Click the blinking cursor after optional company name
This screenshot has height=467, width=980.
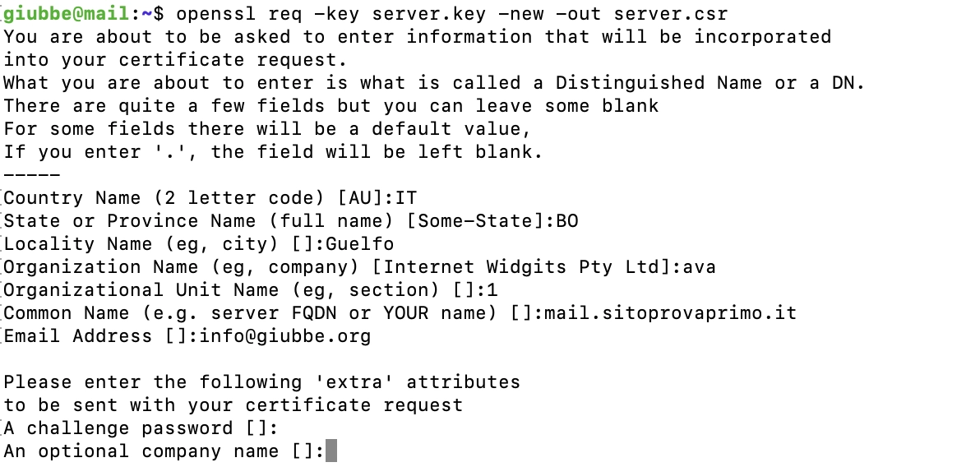point(331,451)
